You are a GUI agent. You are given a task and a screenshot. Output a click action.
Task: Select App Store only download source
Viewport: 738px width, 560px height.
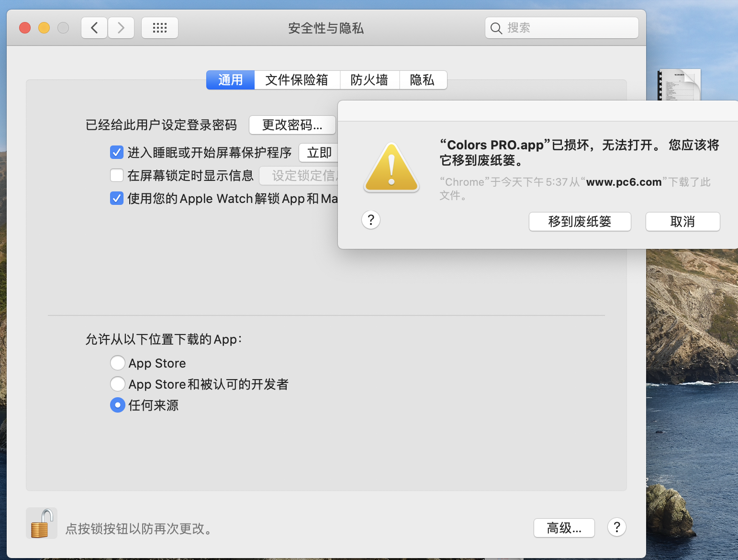[x=117, y=363]
